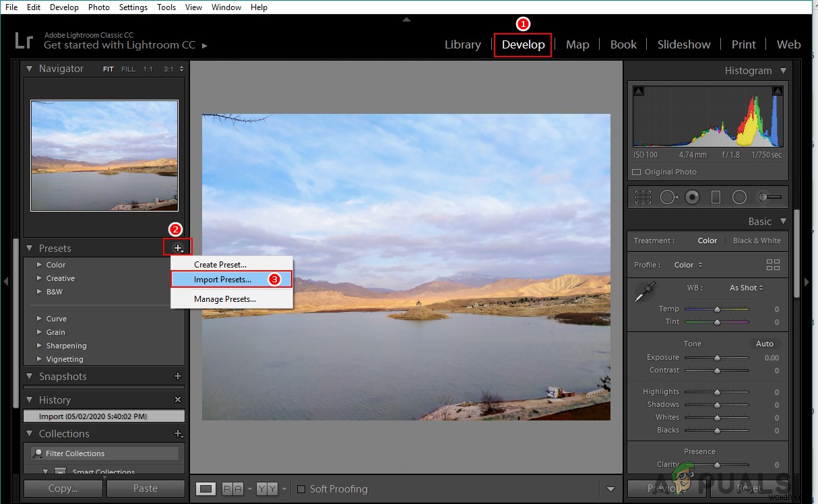The width and height of the screenshot is (818, 504).
Task: Click the play arrow next to Get started
Action: (204, 45)
